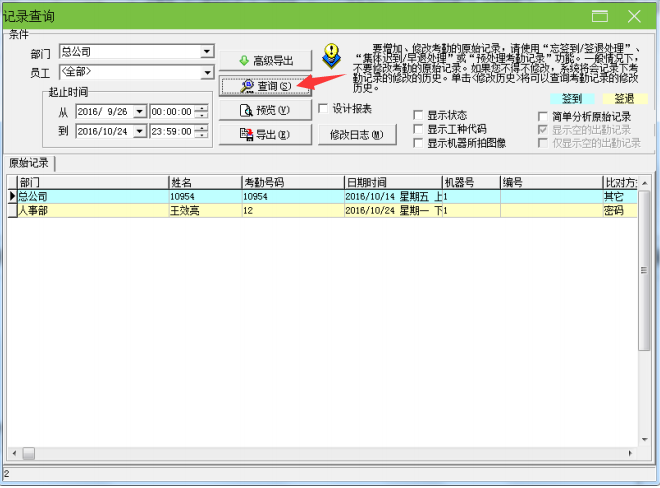This screenshot has width=660, height=488.
Task: Click the 签到 cyan color legend
Action: click(x=572, y=99)
